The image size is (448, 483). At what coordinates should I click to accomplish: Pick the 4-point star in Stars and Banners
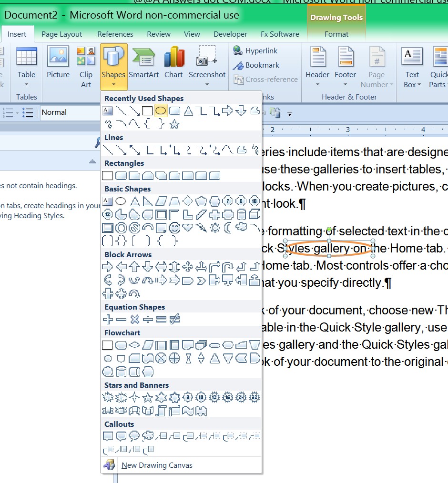(x=134, y=397)
